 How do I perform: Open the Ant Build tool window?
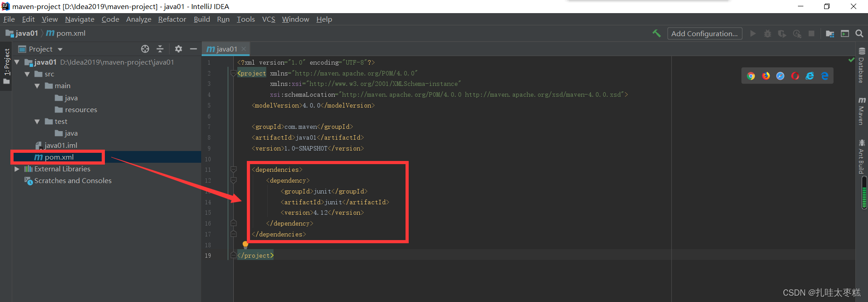pos(862,157)
